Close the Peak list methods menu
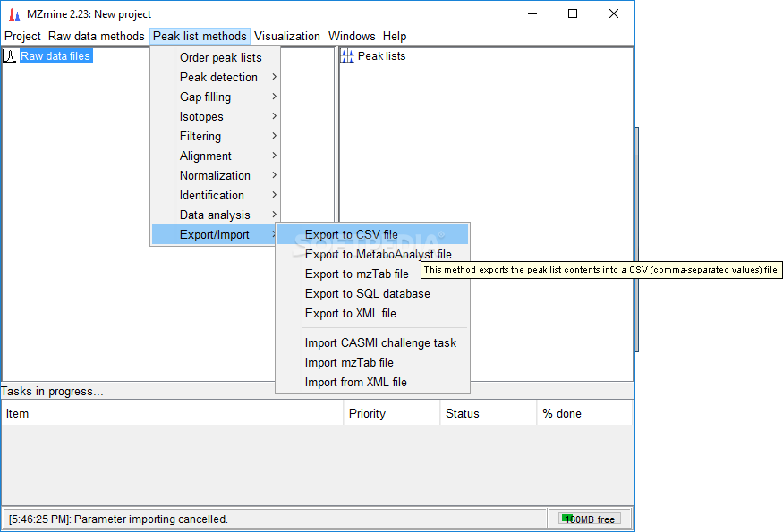This screenshot has height=532, width=783. click(200, 37)
